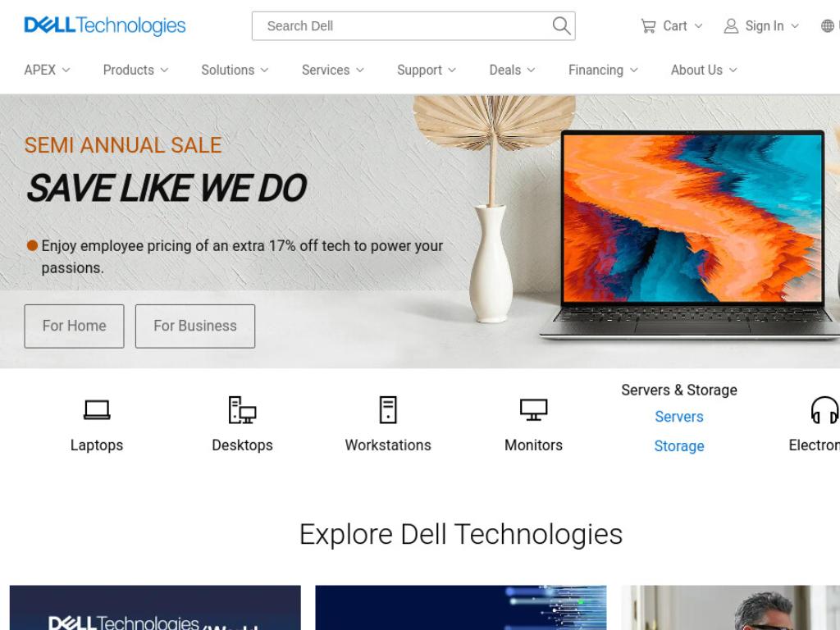
Task: Click the search magnifier icon
Action: 561,25
